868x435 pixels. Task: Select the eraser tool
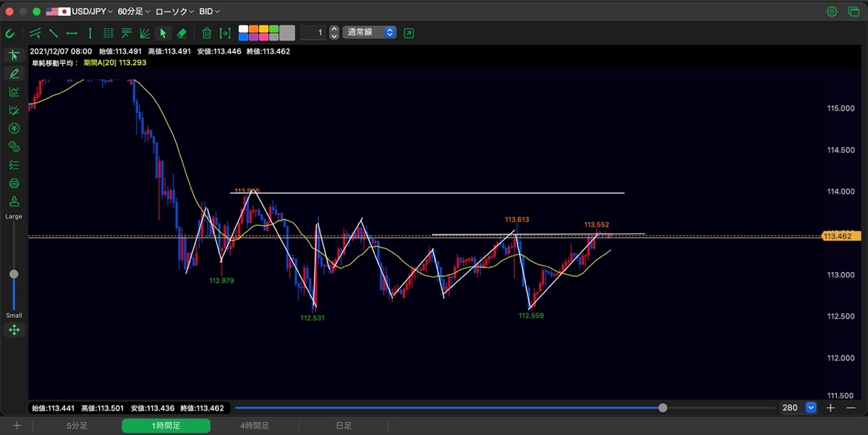(182, 33)
